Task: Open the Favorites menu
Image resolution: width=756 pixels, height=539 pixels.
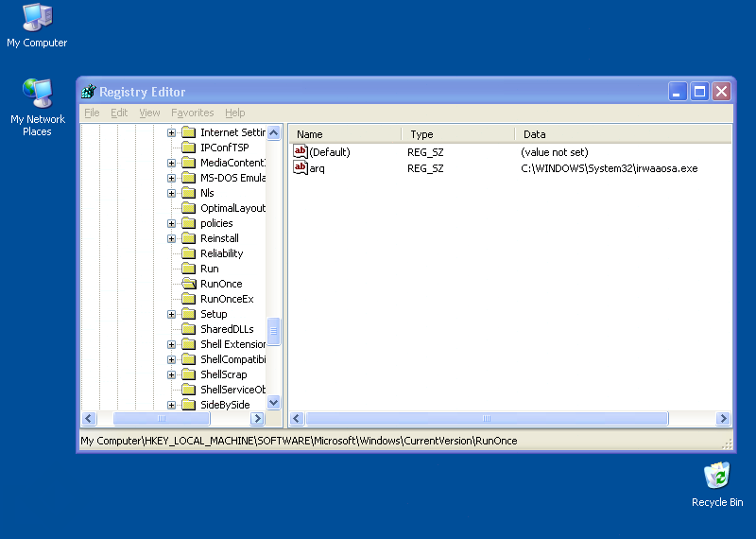Action: click(x=193, y=113)
